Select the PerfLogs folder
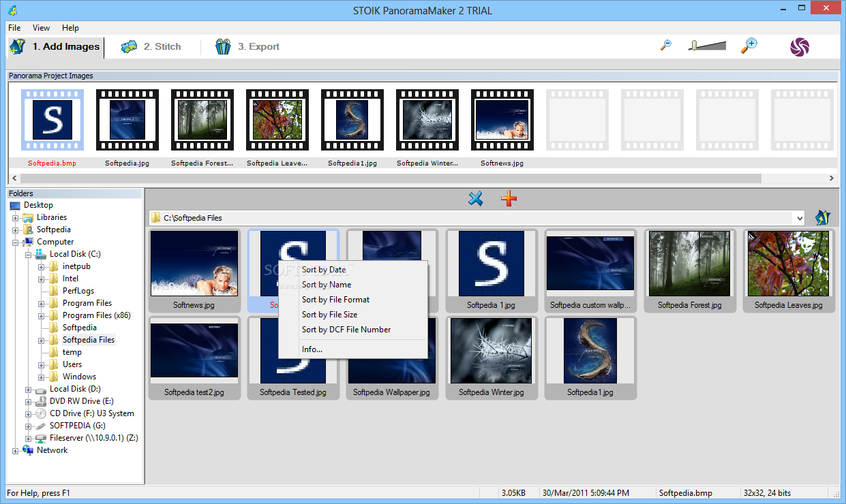Image resolution: width=846 pixels, height=504 pixels. tap(78, 291)
